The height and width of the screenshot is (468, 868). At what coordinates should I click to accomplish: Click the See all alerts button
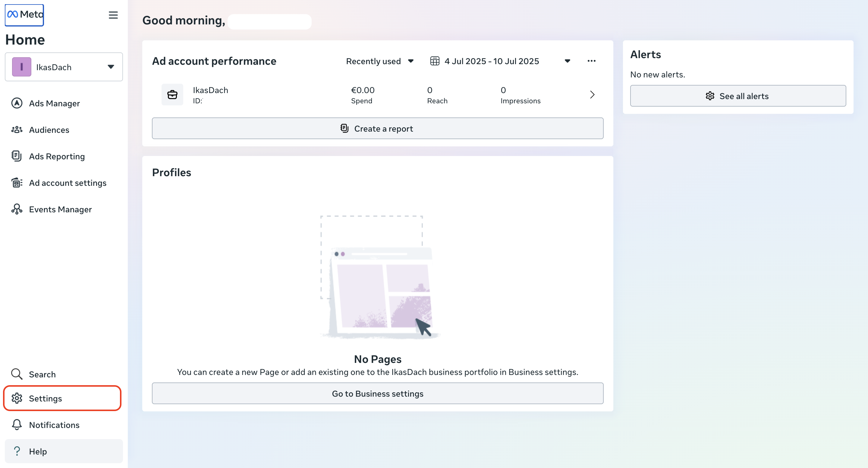click(x=738, y=96)
